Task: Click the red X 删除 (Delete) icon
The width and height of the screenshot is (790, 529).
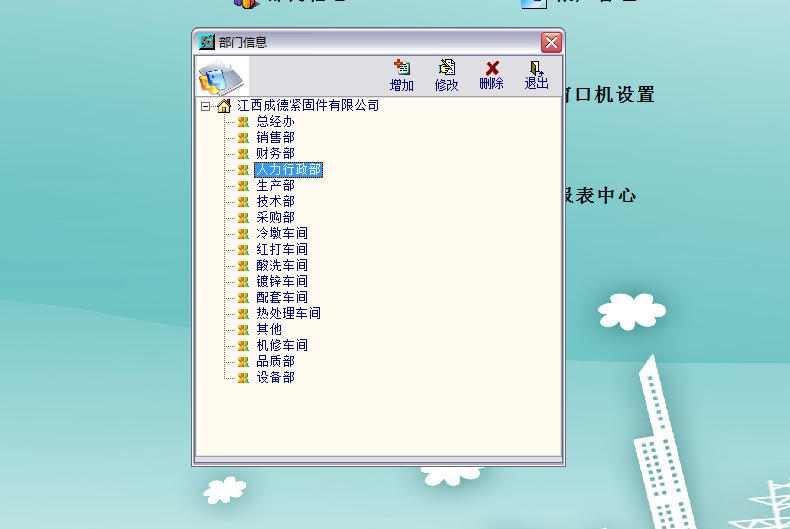Action: (491, 68)
